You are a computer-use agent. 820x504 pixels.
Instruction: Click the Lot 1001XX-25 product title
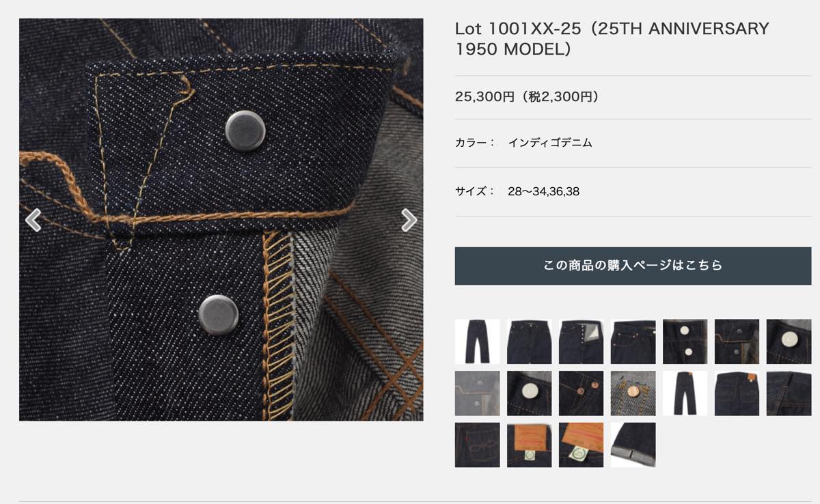pyautogui.click(x=612, y=39)
